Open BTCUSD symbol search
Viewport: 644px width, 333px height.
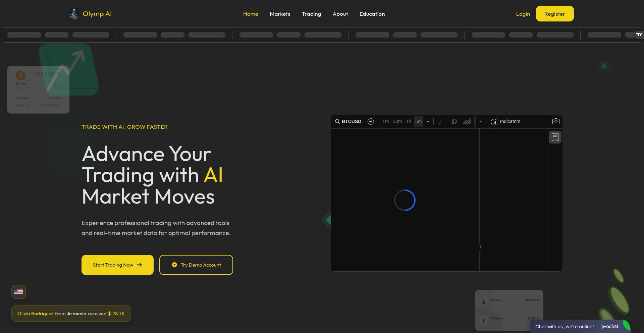(348, 121)
